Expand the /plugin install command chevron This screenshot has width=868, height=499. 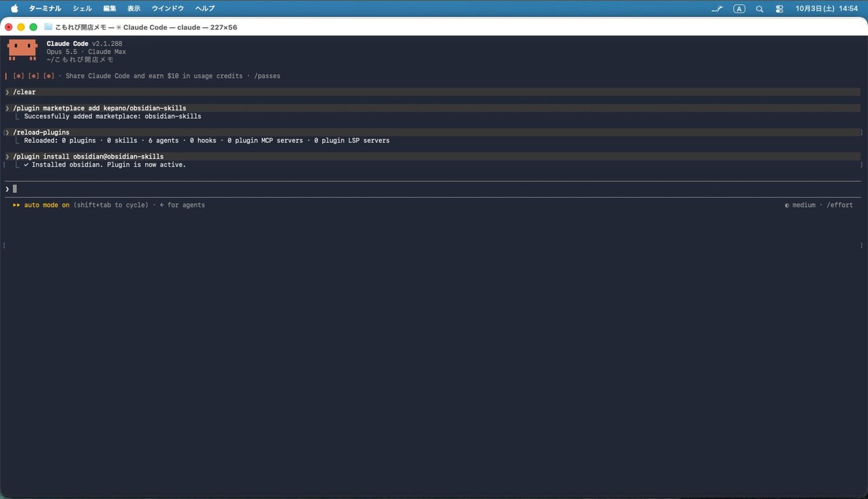click(7, 157)
